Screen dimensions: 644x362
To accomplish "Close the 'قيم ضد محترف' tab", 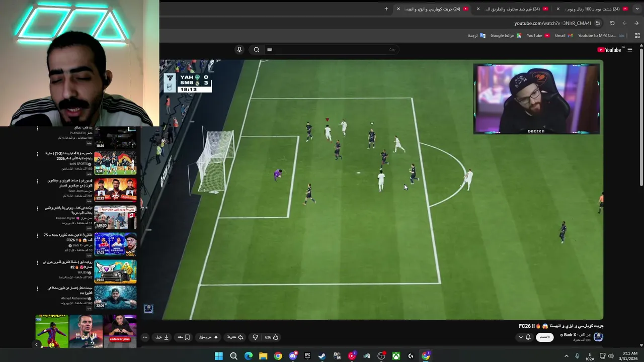I will click(x=478, y=9).
